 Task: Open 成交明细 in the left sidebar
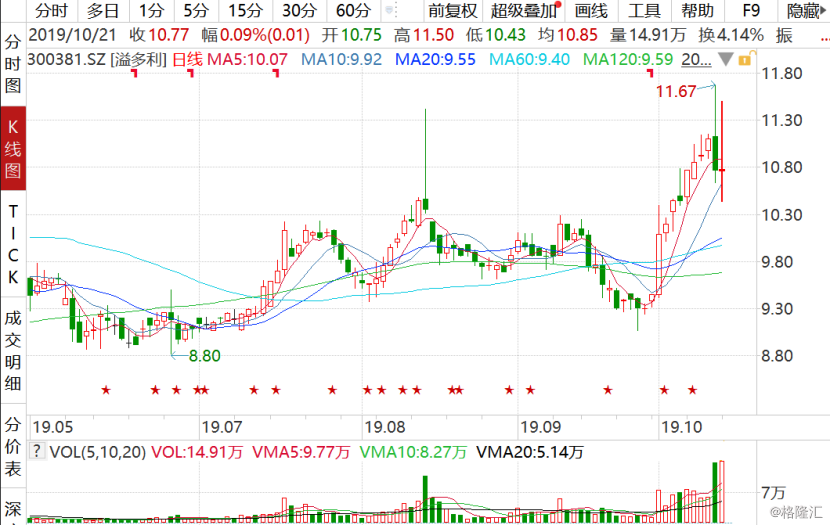pos(13,350)
